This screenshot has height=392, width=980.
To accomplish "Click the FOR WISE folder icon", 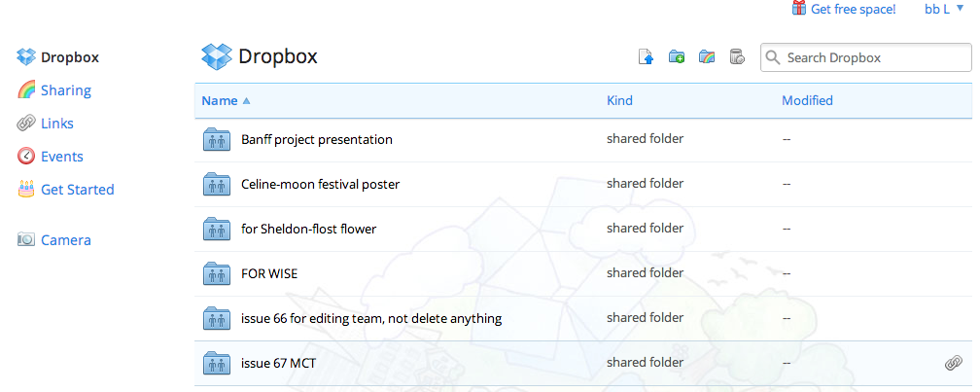I will (216, 273).
